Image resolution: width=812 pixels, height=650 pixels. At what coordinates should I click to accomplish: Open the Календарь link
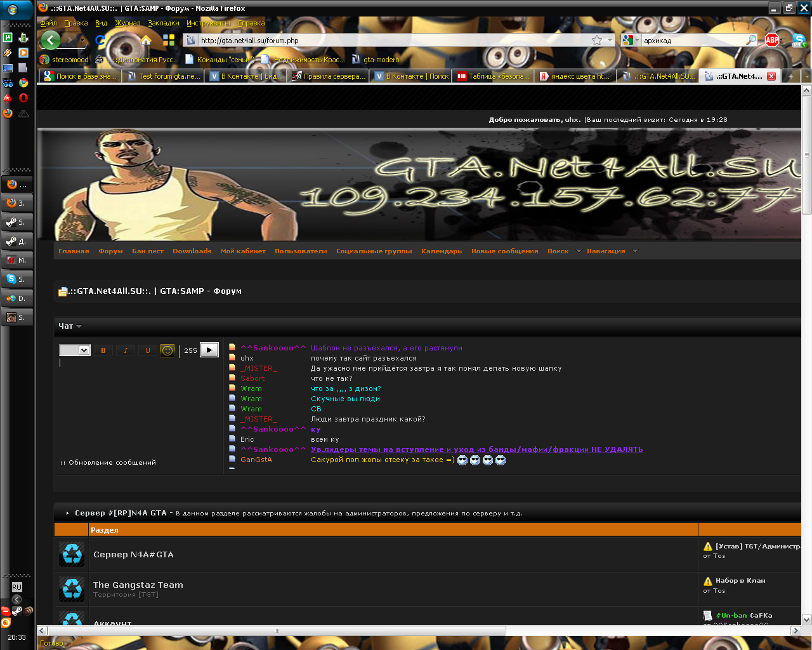442,251
